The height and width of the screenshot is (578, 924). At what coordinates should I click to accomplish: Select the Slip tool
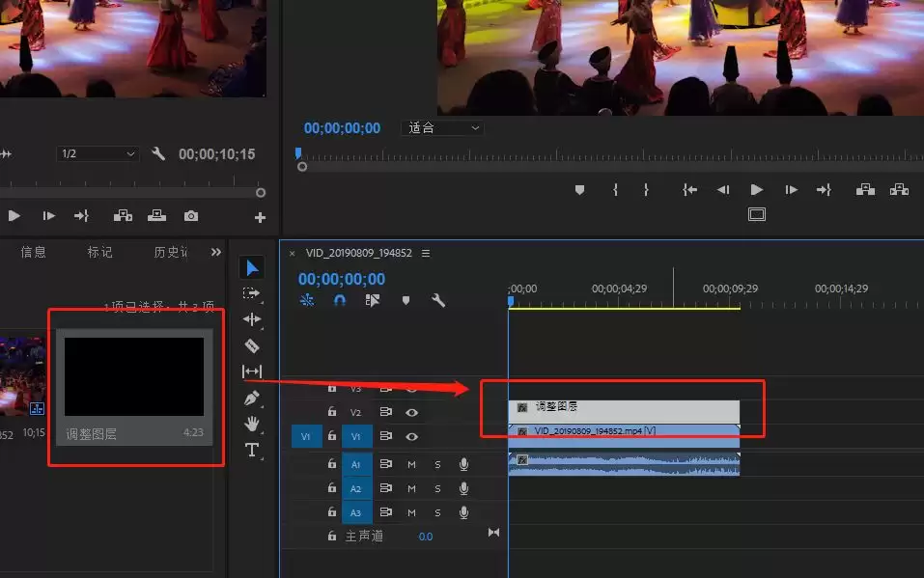tap(252, 372)
